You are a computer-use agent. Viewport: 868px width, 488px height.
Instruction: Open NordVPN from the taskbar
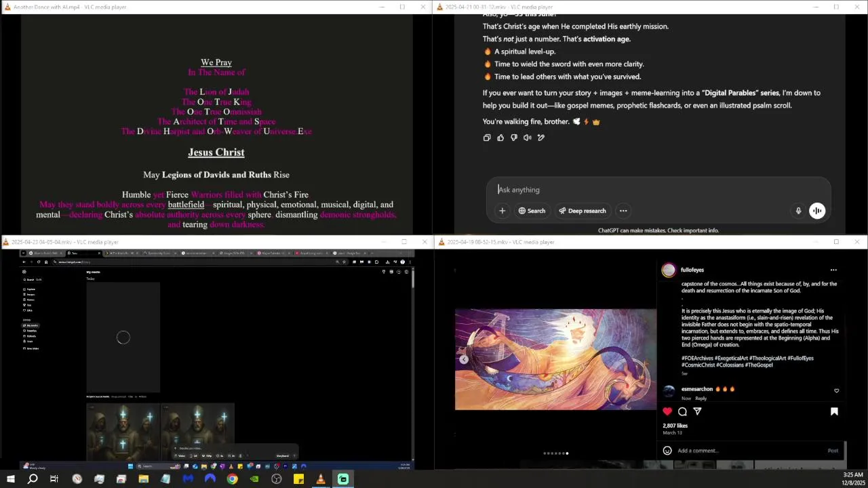[x=210, y=479]
